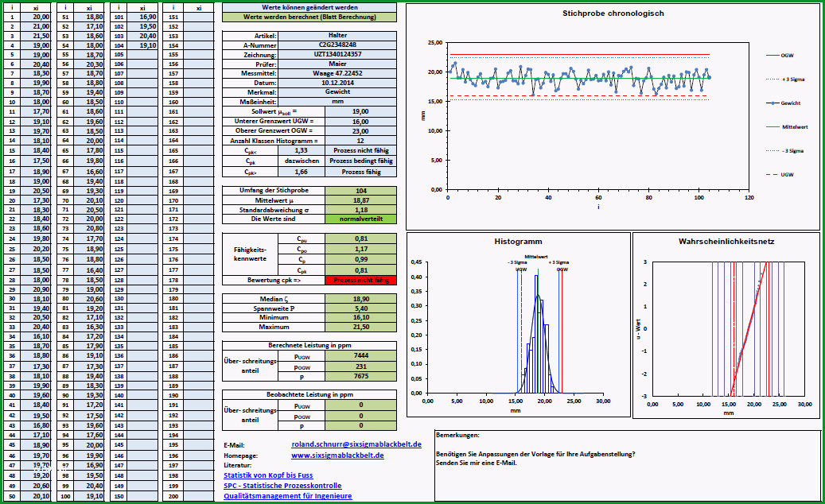Select the 'Werte können geändert werden' header
The width and height of the screenshot is (825, 504).
[x=309, y=7]
